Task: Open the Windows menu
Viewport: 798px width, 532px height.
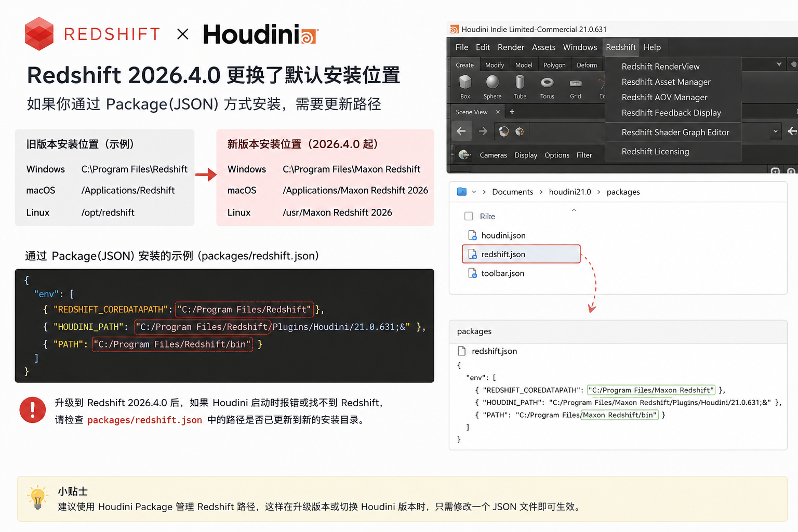Action: (580, 47)
